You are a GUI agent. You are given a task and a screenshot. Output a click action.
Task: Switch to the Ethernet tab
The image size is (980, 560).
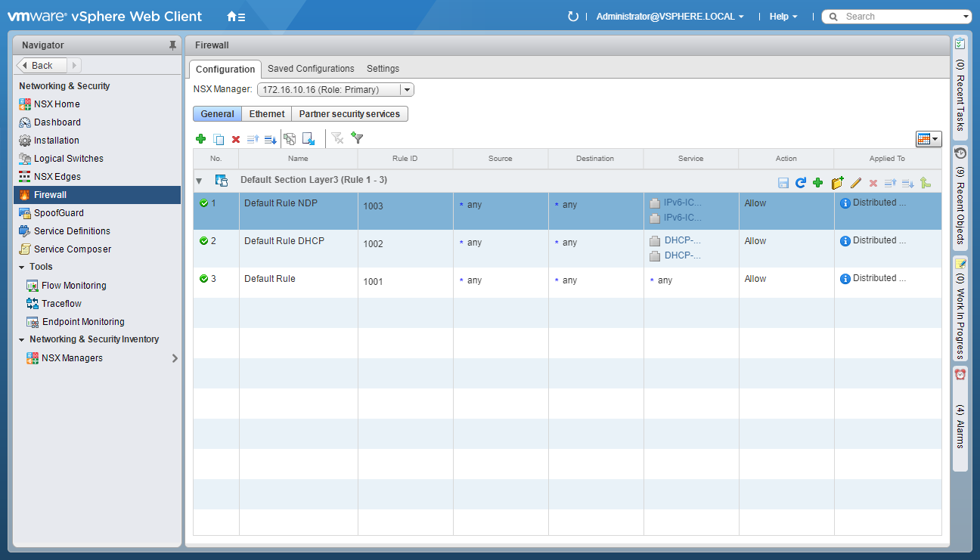coord(267,114)
